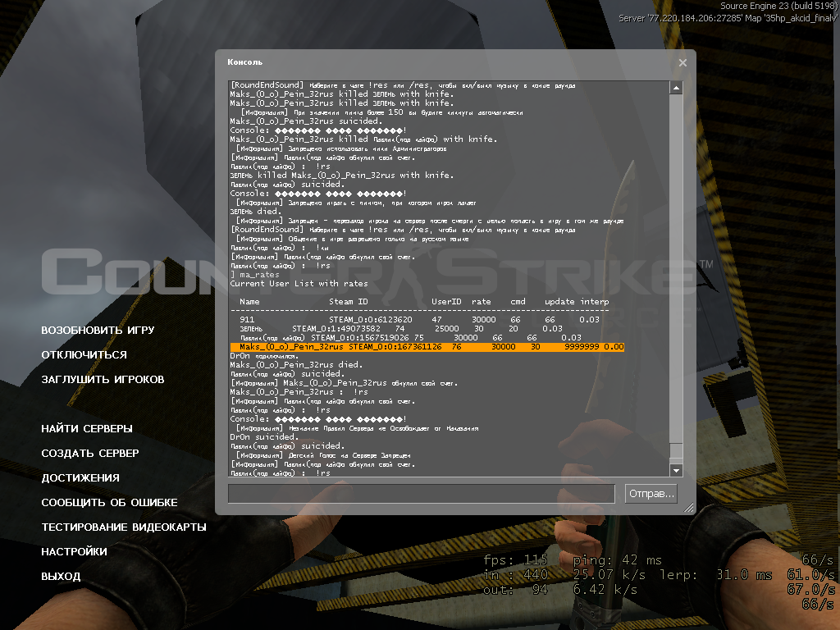Click ВЫХОД to exit the game

pyautogui.click(x=61, y=577)
